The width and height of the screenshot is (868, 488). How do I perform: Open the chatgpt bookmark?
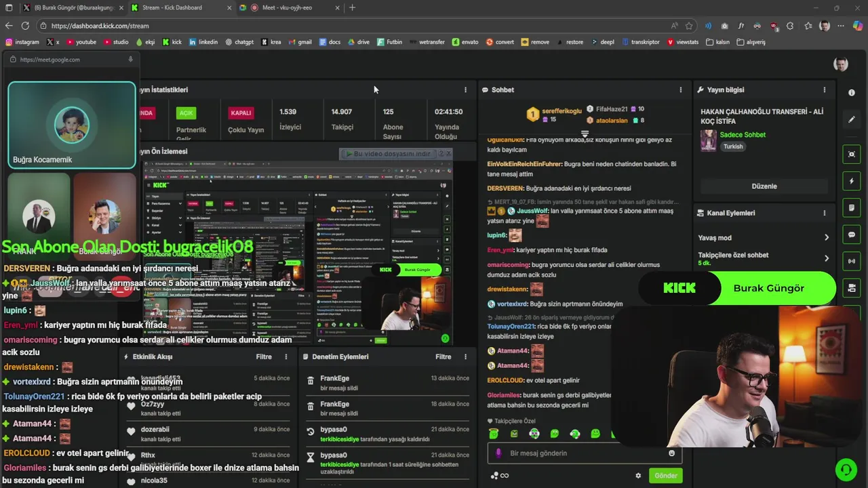click(239, 42)
